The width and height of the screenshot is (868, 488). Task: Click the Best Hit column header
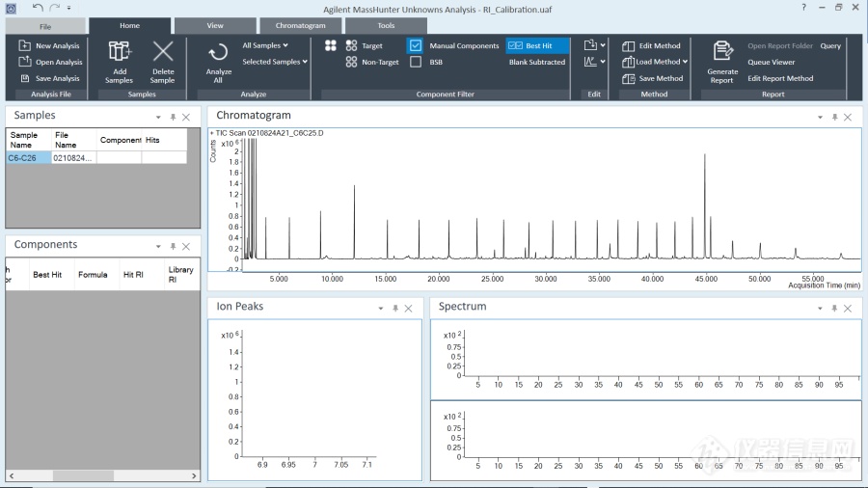tap(47, 275)
